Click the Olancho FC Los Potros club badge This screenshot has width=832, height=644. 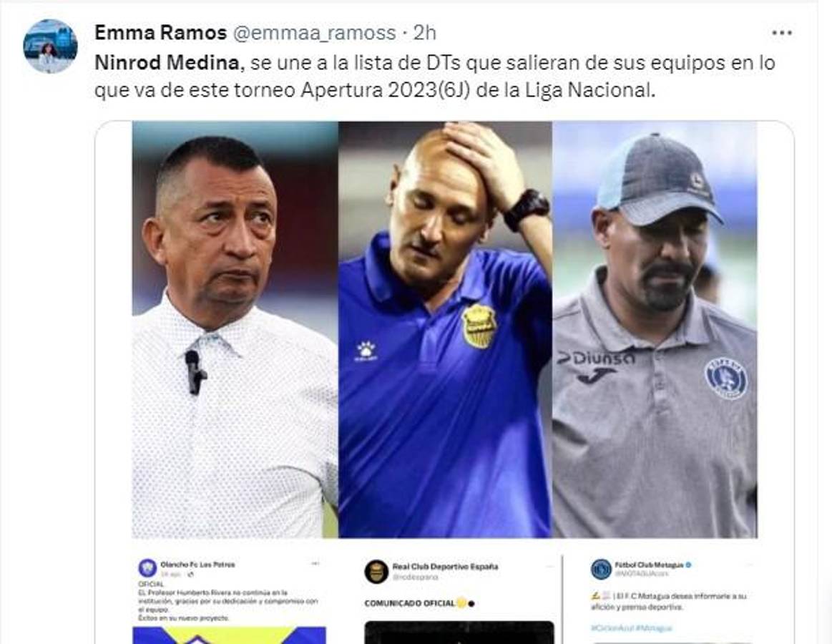click(147, 567)
